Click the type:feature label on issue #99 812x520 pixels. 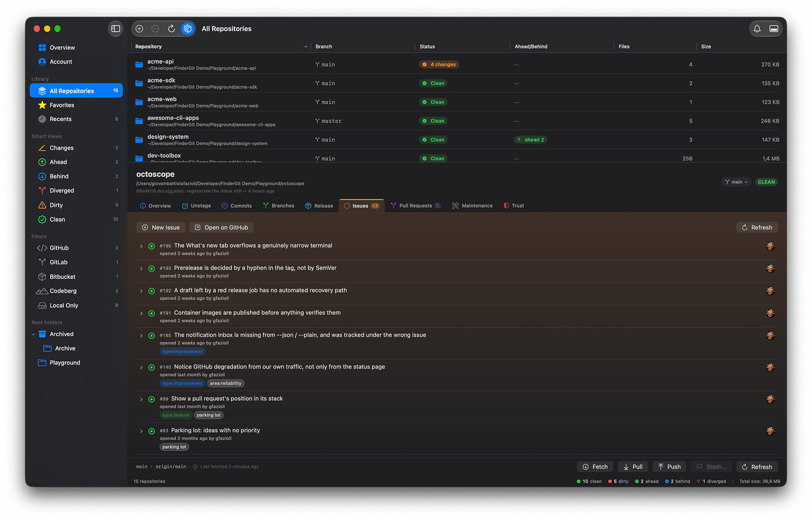click(176, 415)
